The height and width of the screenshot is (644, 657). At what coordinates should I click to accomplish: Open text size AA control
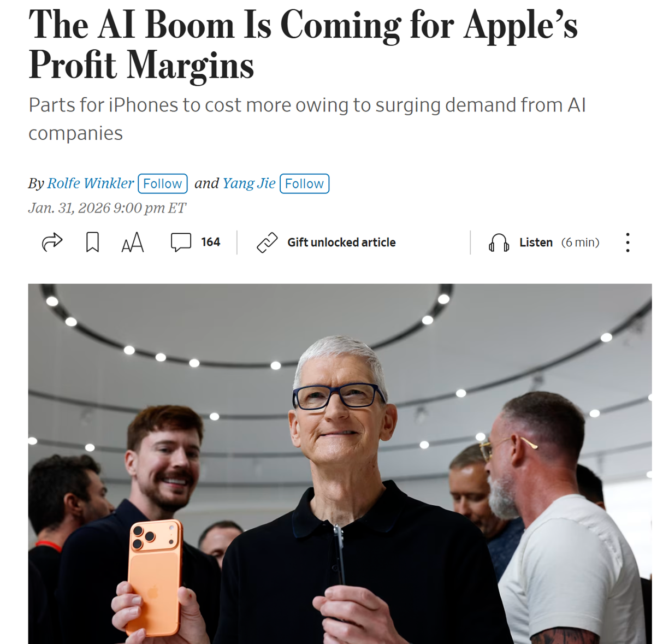tap(133, 243)
